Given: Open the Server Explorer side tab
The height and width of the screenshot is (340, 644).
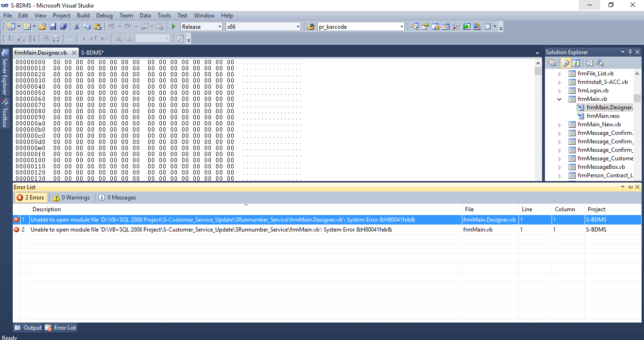Looking at the screenshot, I should [x=5, y=72].
